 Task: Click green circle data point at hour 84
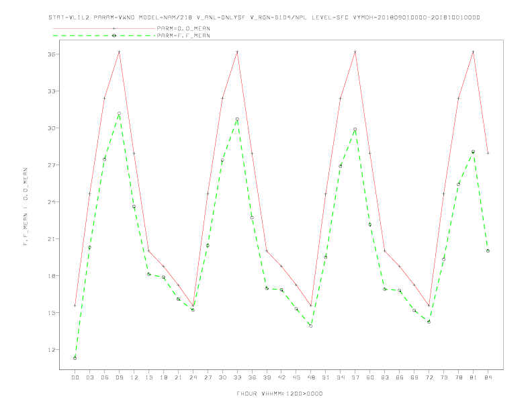click(488, 251)
